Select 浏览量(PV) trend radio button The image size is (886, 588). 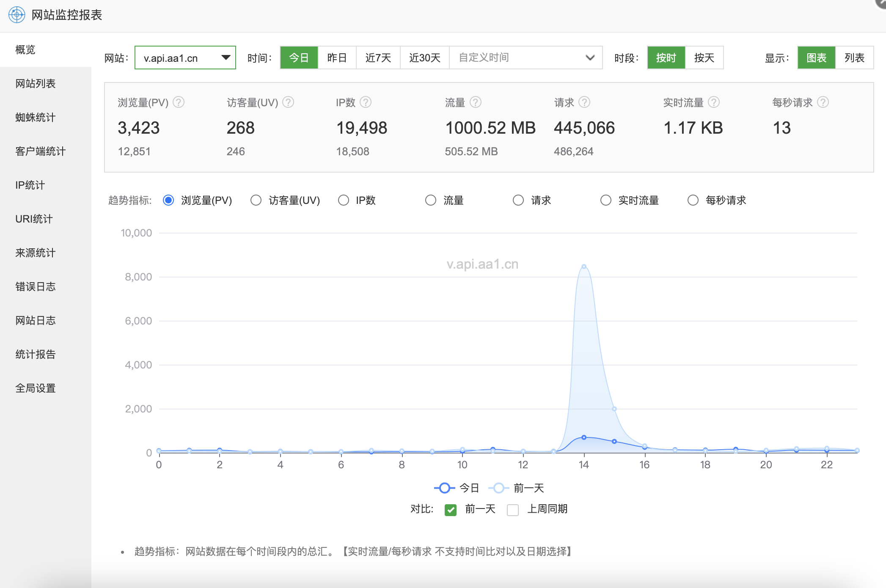[168, 200]
